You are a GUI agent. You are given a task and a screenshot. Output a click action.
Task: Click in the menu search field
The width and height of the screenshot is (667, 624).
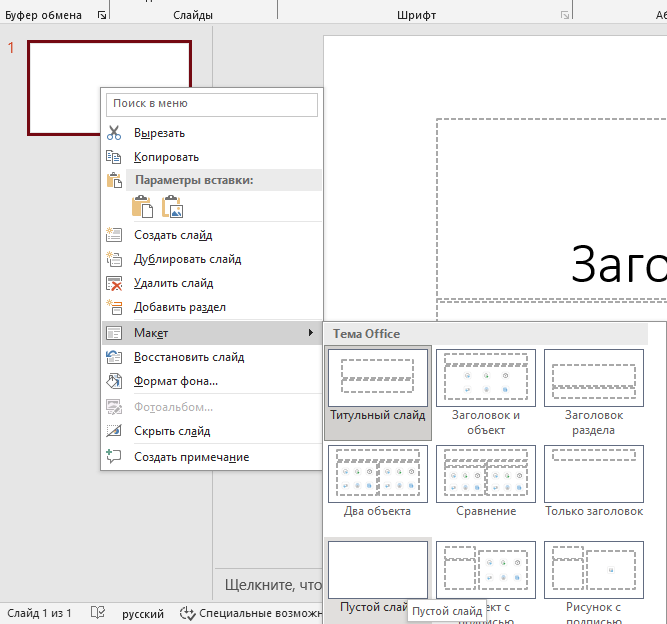pyautogui.click(x=212, y=103)
